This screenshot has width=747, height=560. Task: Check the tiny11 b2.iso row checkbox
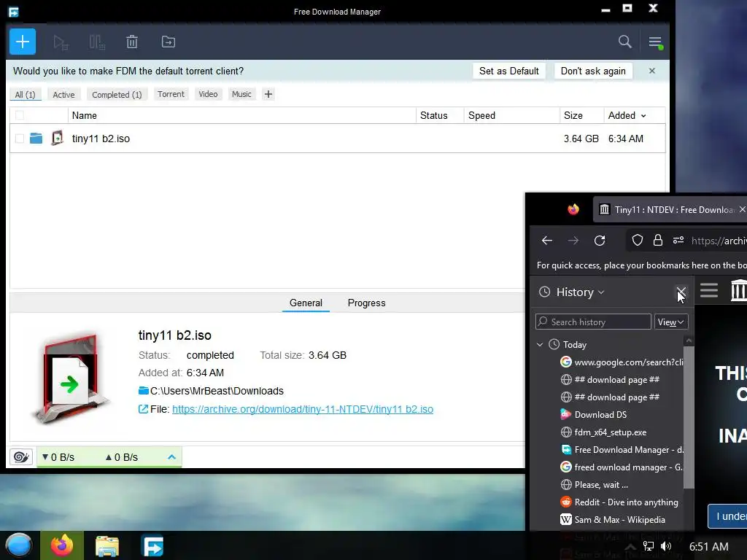pos(20,139)
